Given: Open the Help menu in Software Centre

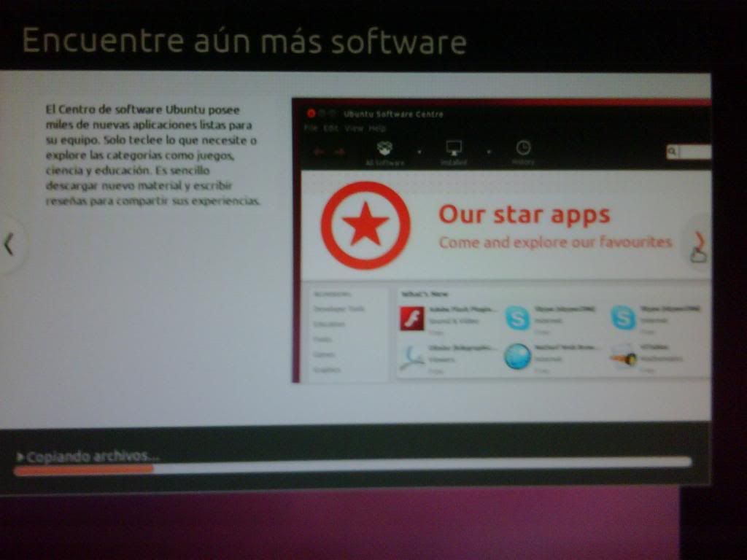Looking at the screenshot, I should pyautogui.click(x=377, y=128).
